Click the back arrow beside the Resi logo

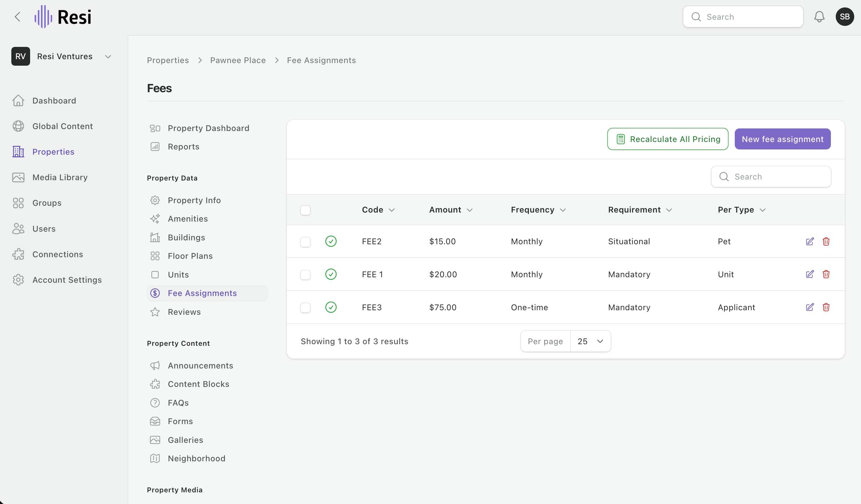point(17,17)
